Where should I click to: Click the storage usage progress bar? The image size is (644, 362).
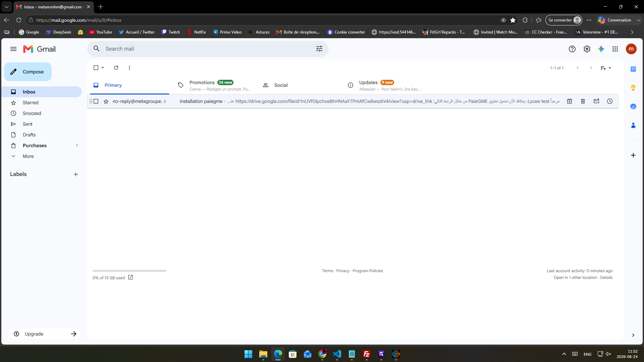tap(129, 271)
